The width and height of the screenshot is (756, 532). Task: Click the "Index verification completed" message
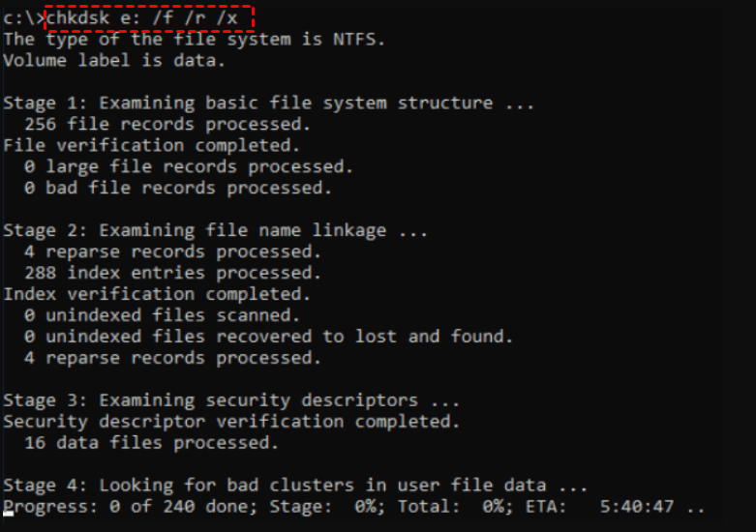(157, 294)
